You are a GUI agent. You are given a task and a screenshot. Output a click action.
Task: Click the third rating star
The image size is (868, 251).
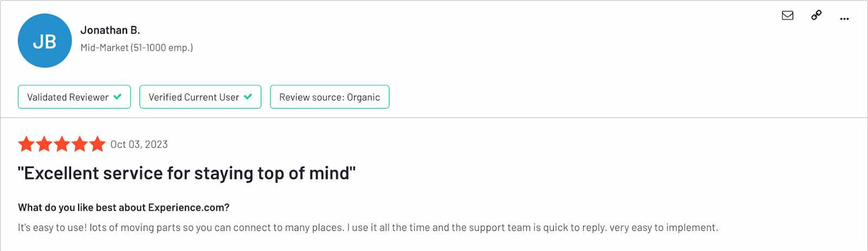tap(62, 144)
